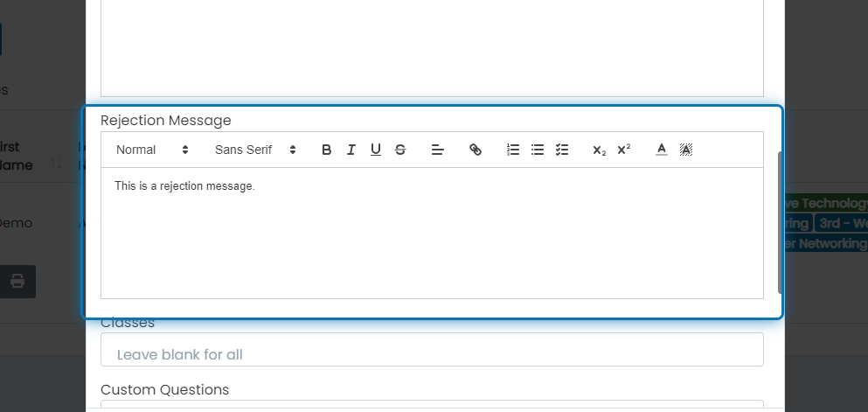Apply italic formatting

[x=351, y=150]
